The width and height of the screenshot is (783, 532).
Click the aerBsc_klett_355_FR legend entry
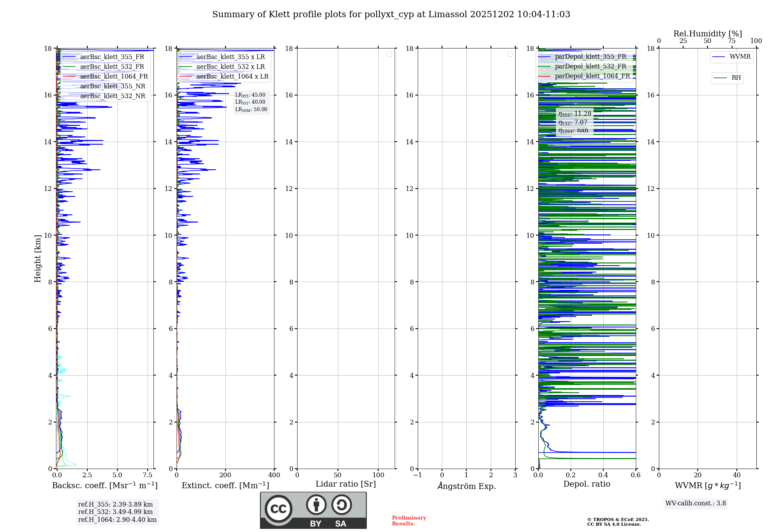[112, 57]
